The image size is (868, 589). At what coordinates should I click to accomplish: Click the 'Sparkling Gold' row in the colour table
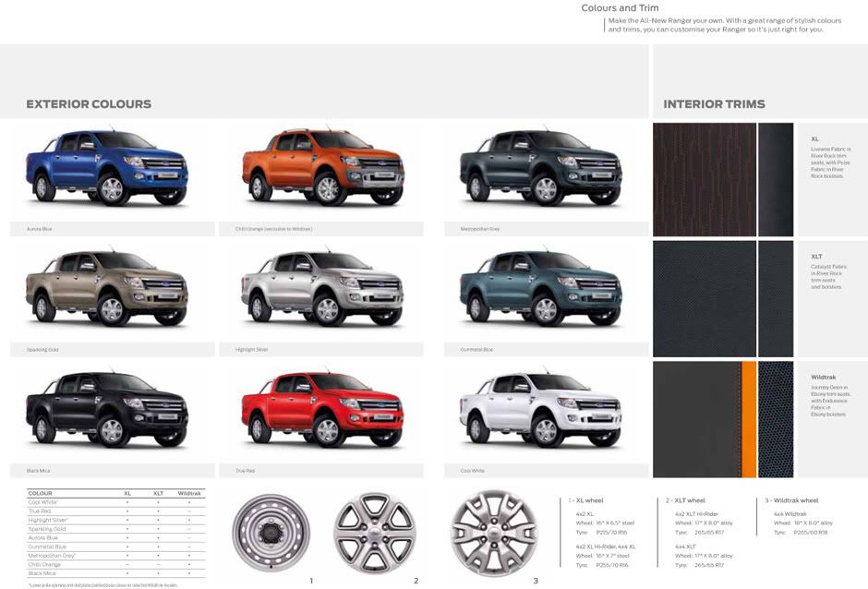tap(116, 529)
